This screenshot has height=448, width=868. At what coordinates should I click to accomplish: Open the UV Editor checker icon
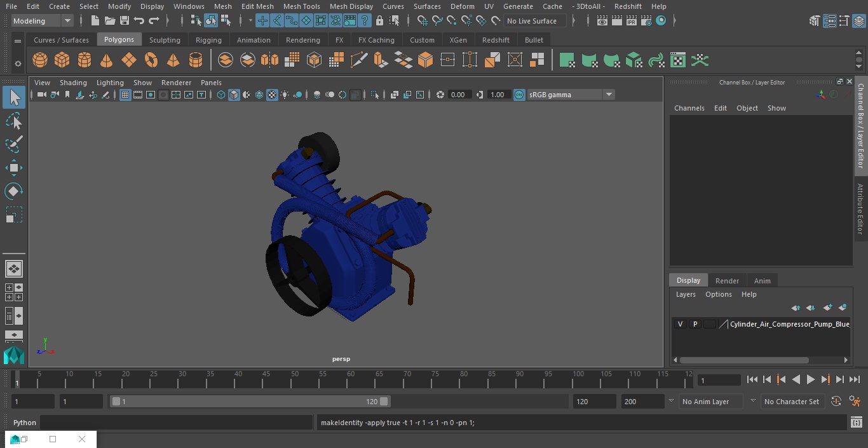click(x=678, y=60)
